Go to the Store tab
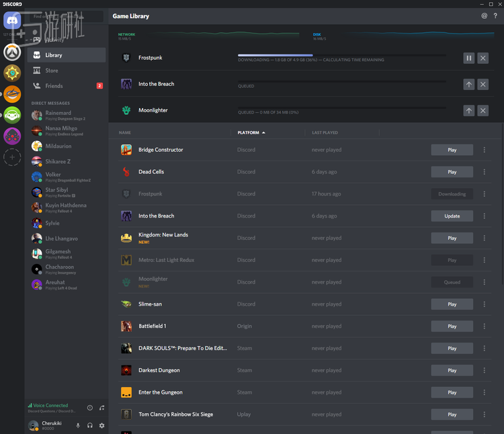The image size is (504, 434). (x=52, y=71)
